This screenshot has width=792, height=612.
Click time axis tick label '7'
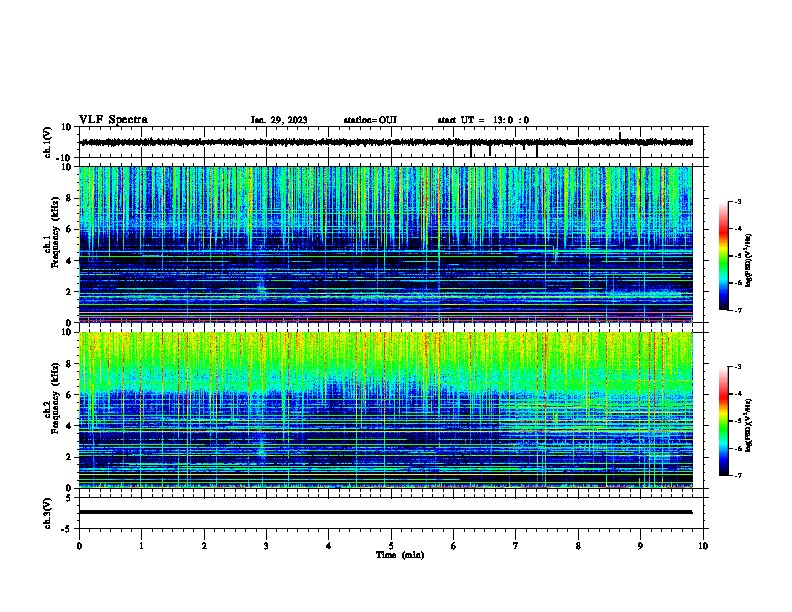pyautogui.click(x=516, y=546)
